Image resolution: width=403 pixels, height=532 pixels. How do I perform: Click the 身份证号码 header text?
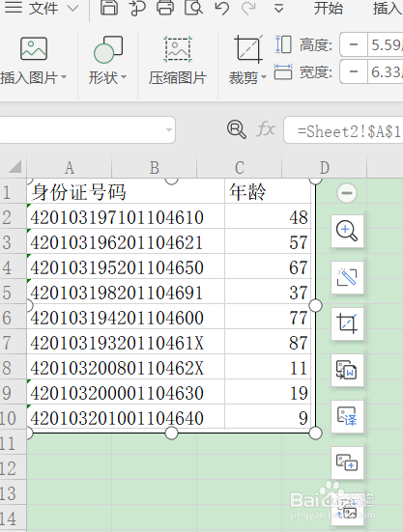(79, 192)
